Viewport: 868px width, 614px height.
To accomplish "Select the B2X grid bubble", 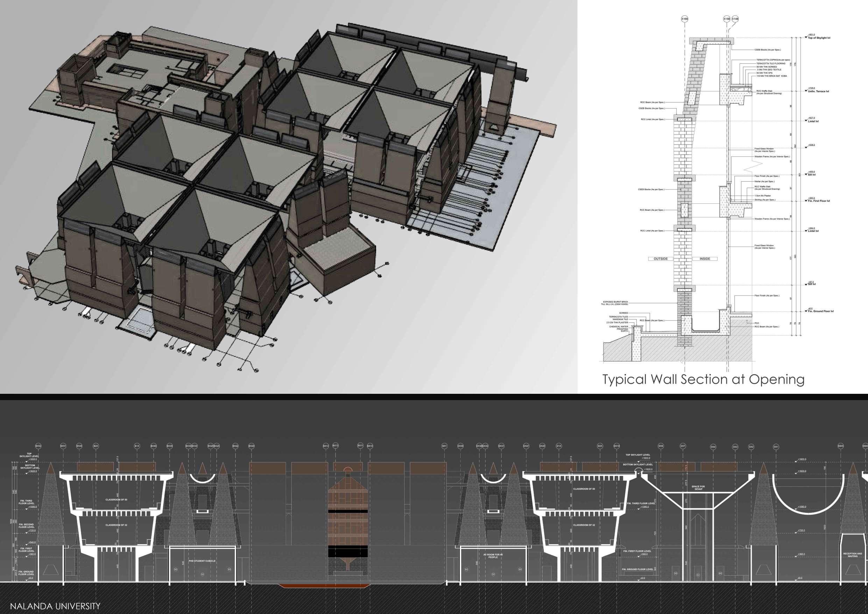I will pyautogui.click(x=96, y=446).
